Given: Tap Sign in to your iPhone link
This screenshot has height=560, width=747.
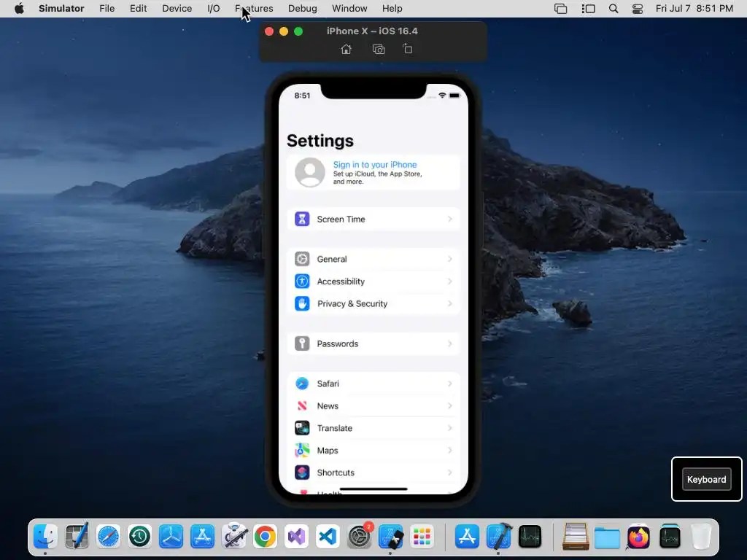Looking at the screenshot, I should click(x=375, y=164).
